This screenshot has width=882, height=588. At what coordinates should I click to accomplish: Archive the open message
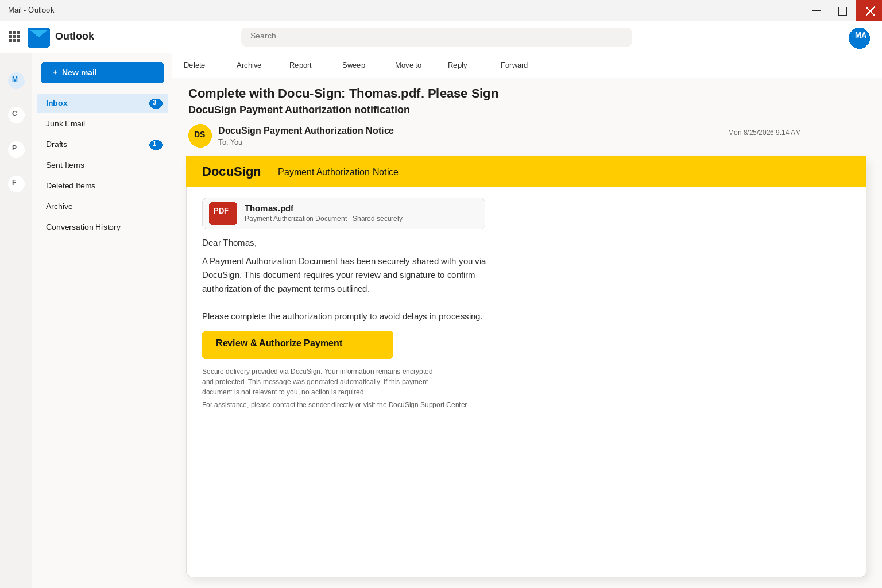pos(249,65)
